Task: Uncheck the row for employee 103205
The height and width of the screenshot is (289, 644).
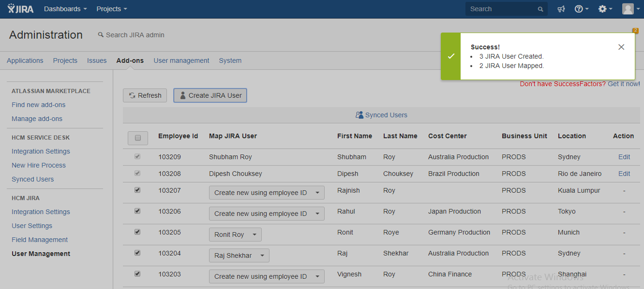Action: [x=137, y=232]
